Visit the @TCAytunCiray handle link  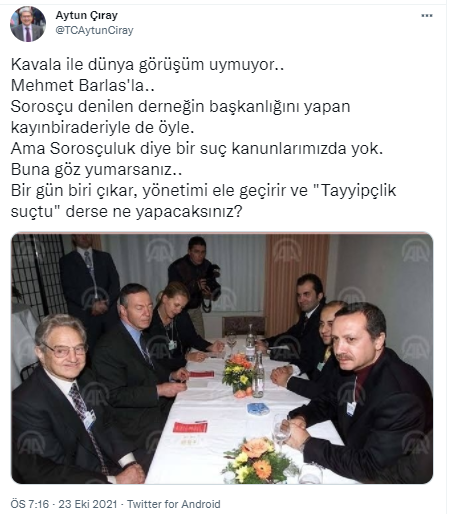(x=94, y=30)
